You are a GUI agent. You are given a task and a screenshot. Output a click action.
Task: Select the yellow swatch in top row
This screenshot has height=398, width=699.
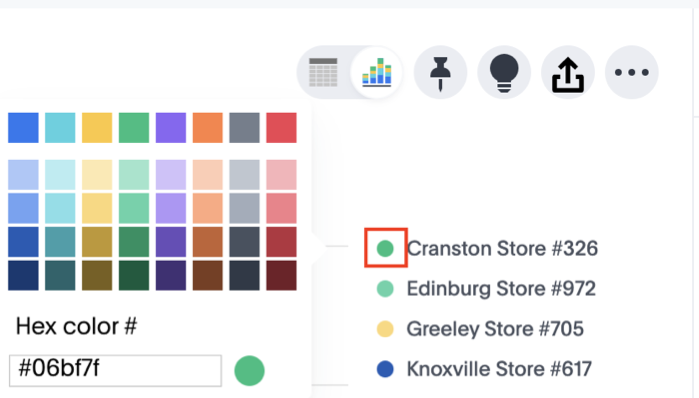(x=97, y=128)
